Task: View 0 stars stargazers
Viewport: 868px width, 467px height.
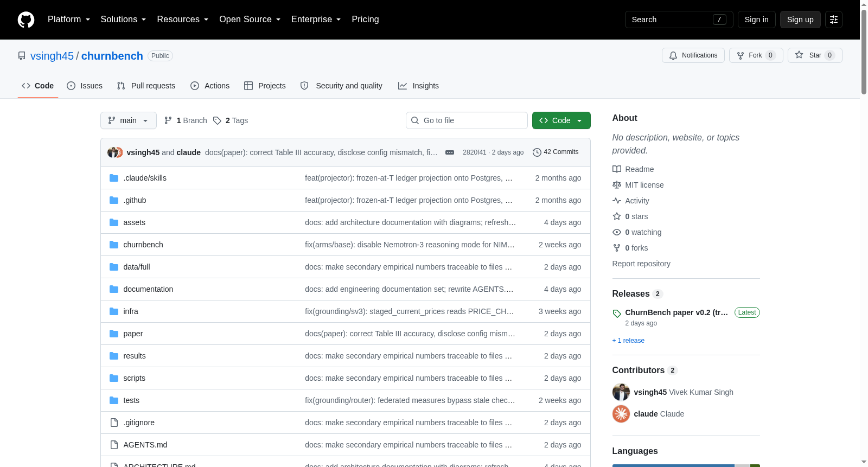Action: pos(630,216)
